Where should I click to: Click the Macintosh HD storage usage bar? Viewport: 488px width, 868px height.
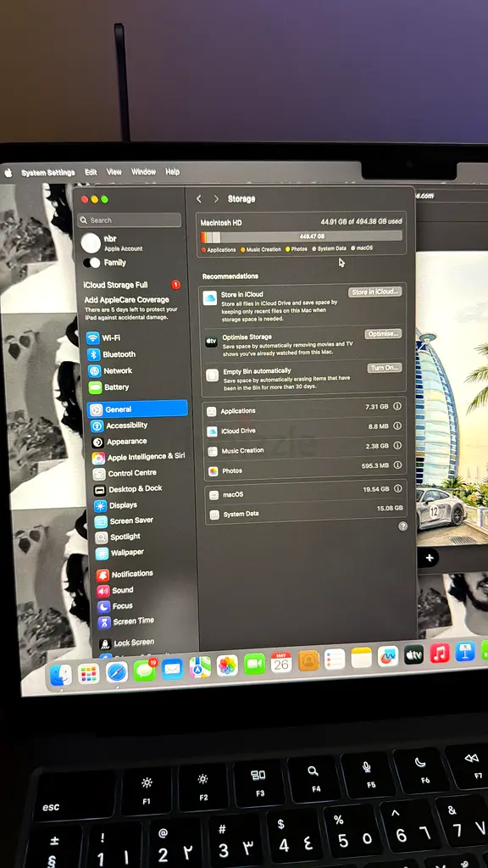coord(302,236)
